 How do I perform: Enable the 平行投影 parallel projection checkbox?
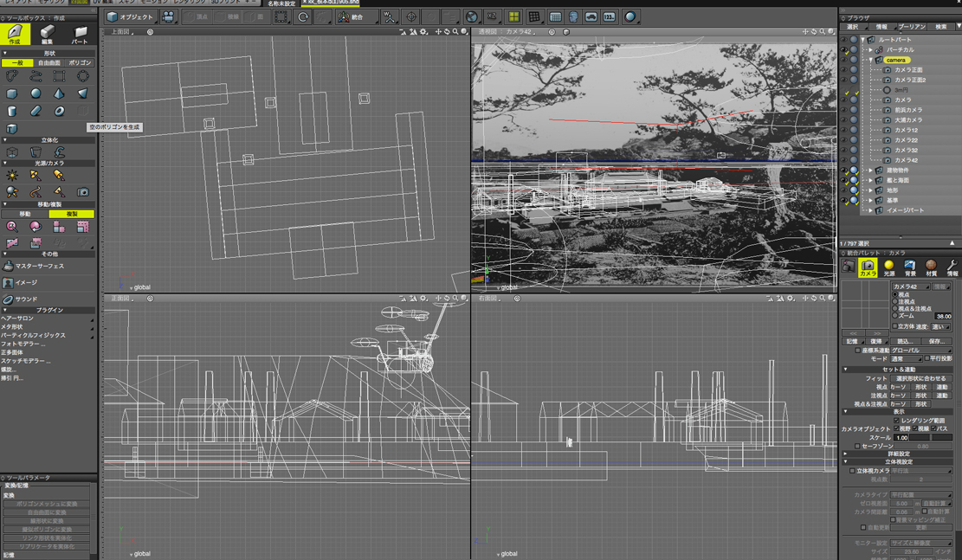[927, 358]
